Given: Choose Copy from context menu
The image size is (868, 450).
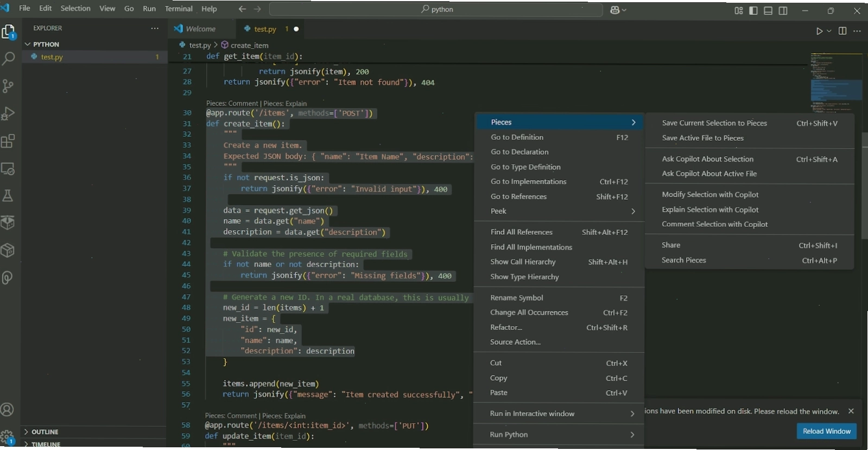Looking at the screenshot, I should [559, 378].
